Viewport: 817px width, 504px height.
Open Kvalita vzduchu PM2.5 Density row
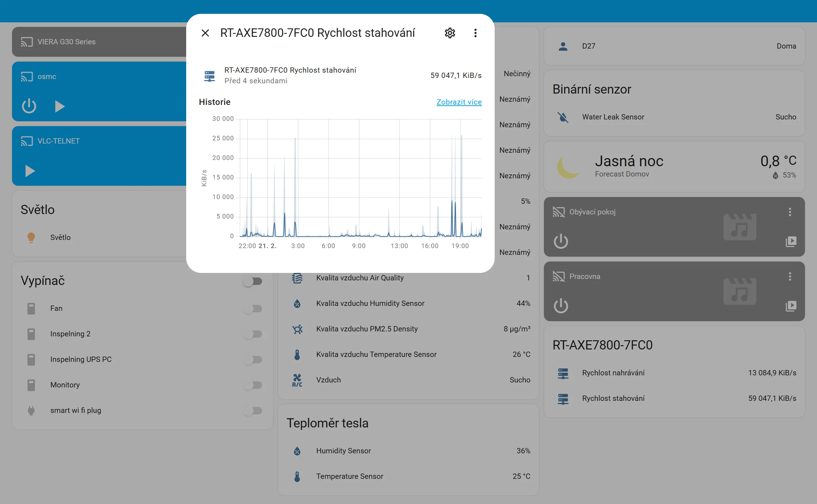pyautogui.click(x=408, y=329)
